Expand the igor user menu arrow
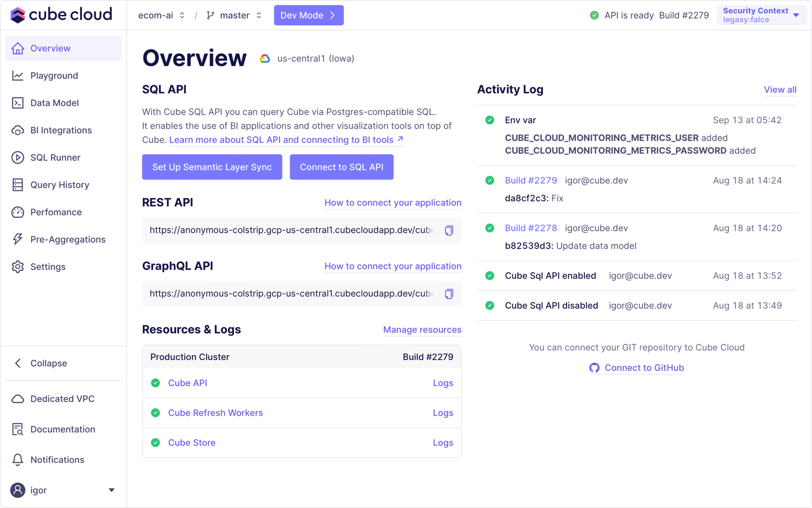 coord(112,490)
